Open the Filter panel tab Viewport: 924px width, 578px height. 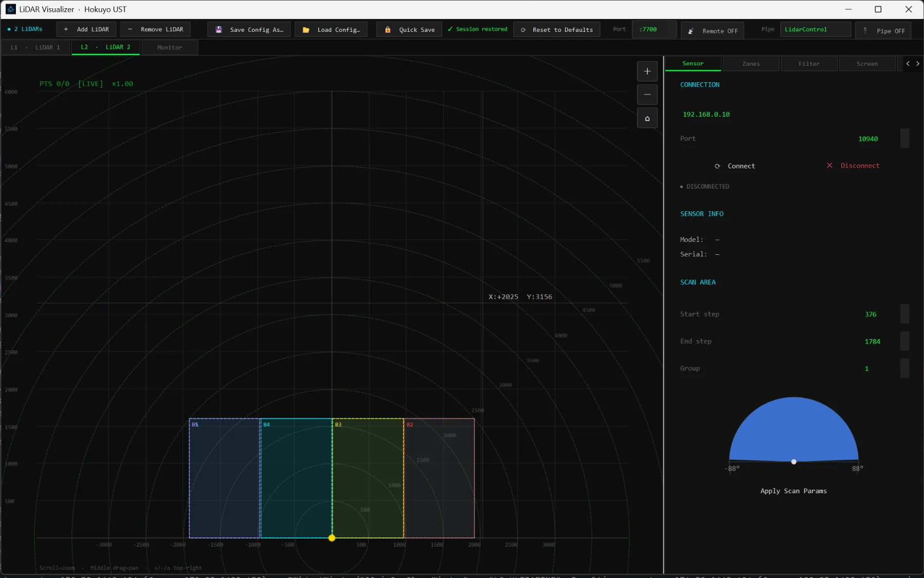(809, 64)
